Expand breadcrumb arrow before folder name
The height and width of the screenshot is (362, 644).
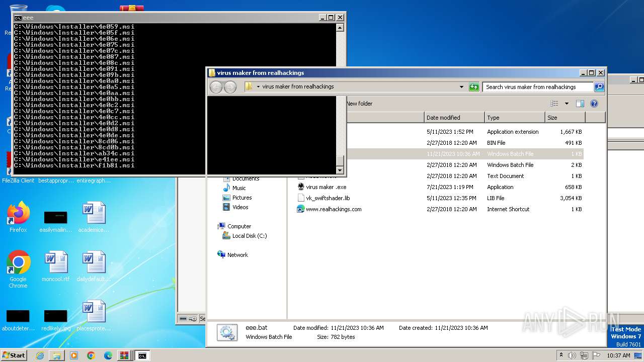pyautogui.click(x=258, y=87)
